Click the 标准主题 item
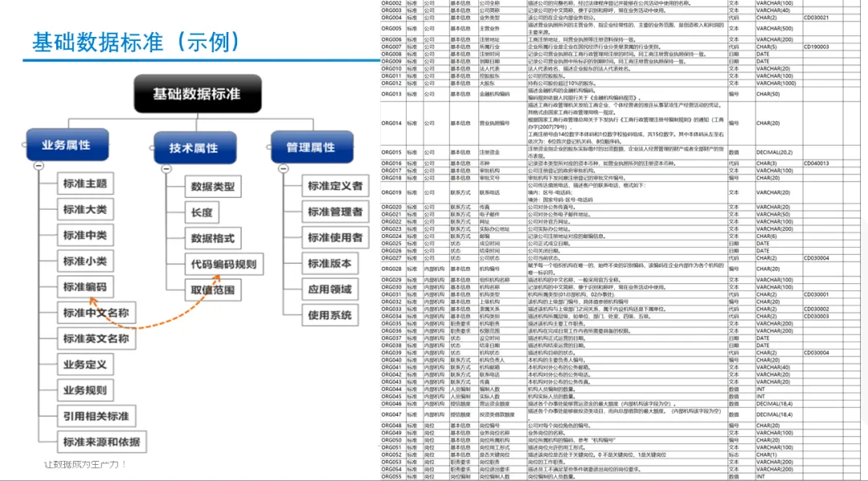Viewport: 868px width, 481px height. click(x=85, y=183)
